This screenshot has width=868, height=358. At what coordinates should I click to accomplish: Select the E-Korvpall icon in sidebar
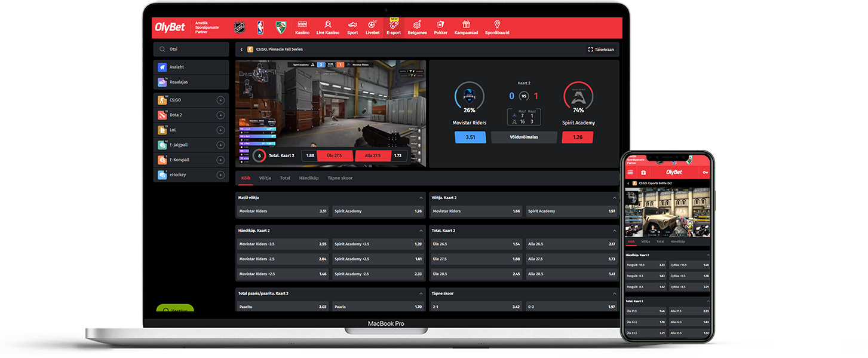162,160
